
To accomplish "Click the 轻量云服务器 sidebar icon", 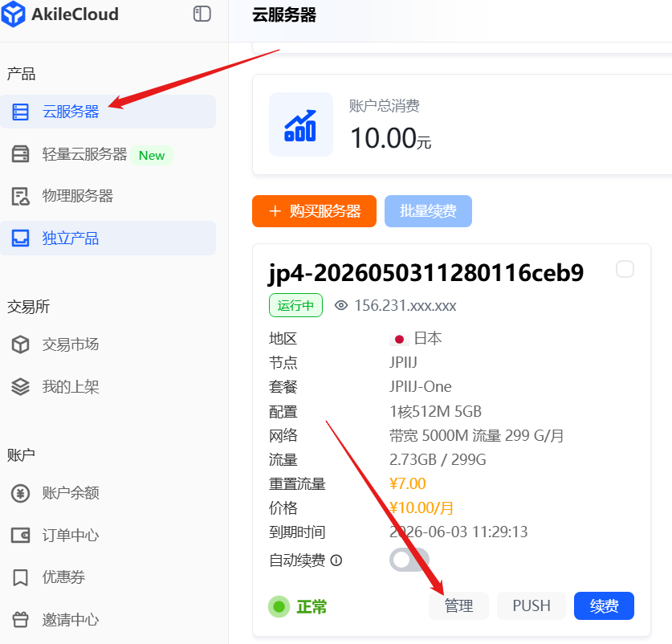I will tap(20, 154).
